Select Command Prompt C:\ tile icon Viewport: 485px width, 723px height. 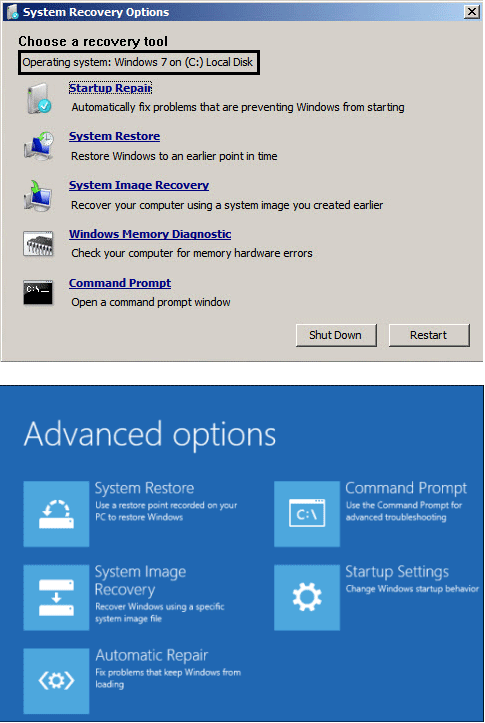pyautogui.click(x=307, y=514)
